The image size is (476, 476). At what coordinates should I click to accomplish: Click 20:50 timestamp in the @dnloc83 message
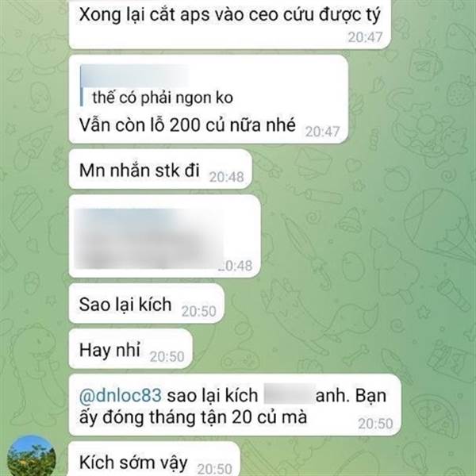(375, 424)
